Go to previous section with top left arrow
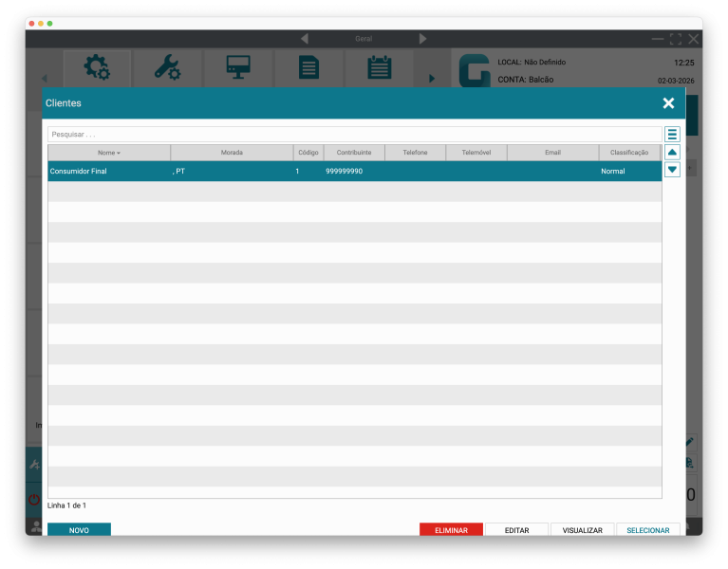728x569 pixels. point(305,39)
